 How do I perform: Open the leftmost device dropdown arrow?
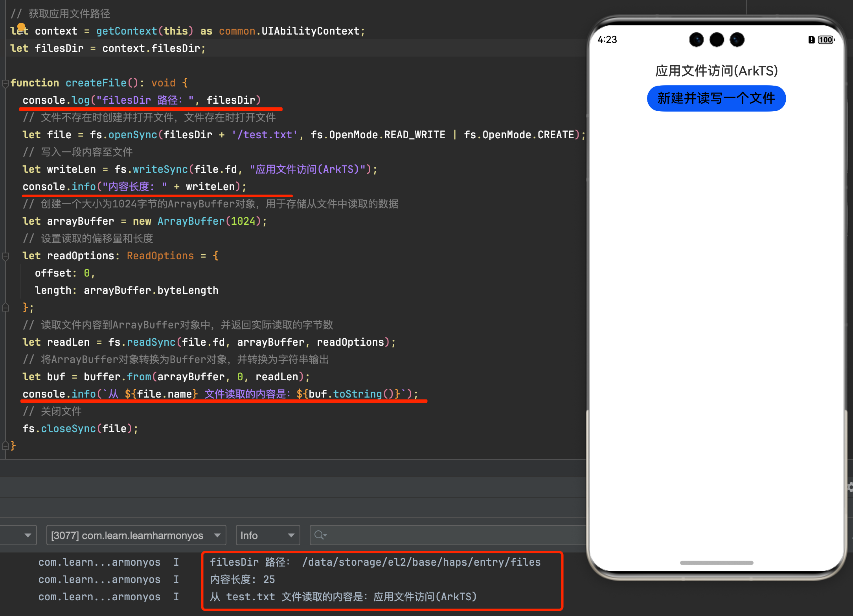(x=28, y=535)
